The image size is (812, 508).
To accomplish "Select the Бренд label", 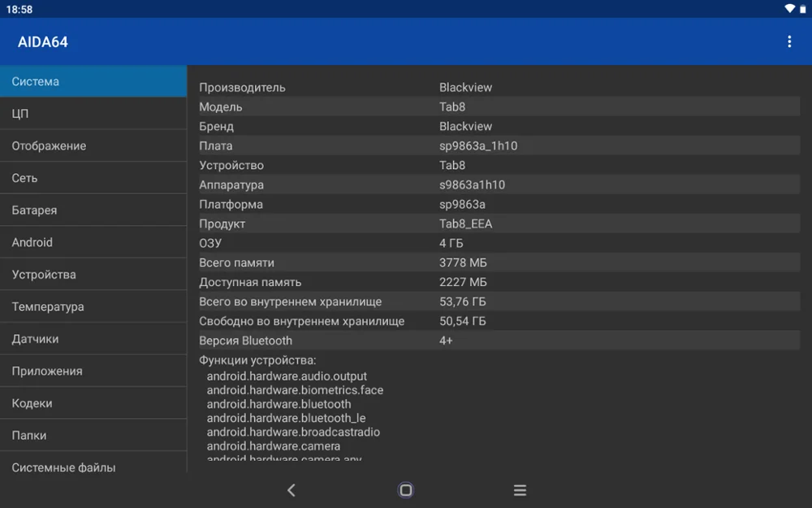I will [x=217, y=127].
